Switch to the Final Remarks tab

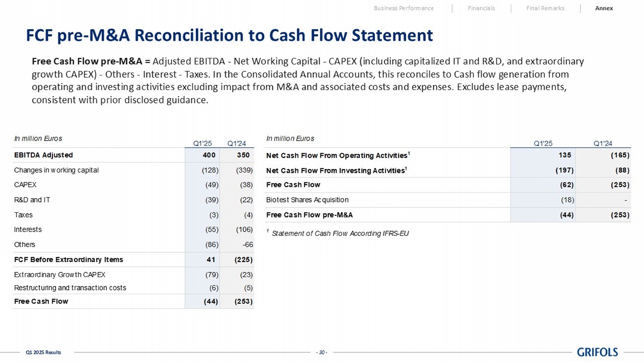coord(545,8)
